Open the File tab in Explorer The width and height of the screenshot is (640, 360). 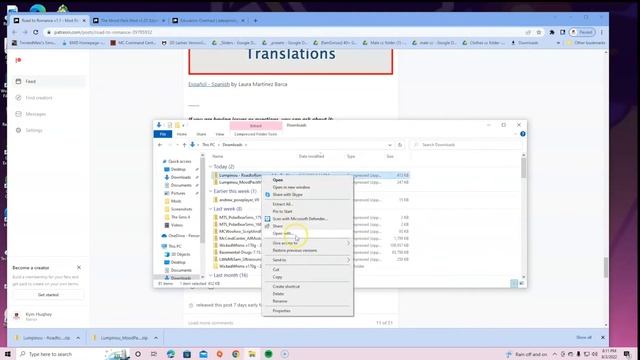pyautogui.click(x=163, y=134)
